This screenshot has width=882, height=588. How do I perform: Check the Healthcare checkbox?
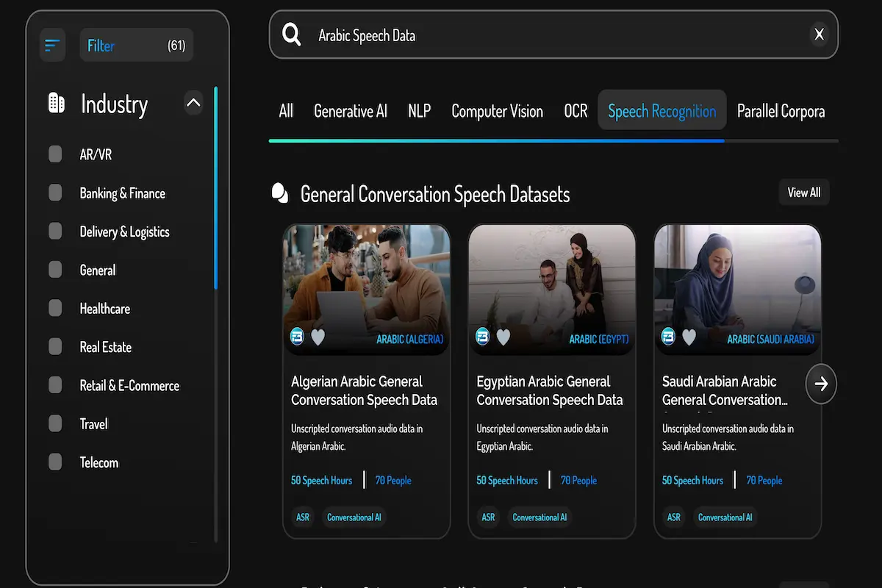click(55, 308)
